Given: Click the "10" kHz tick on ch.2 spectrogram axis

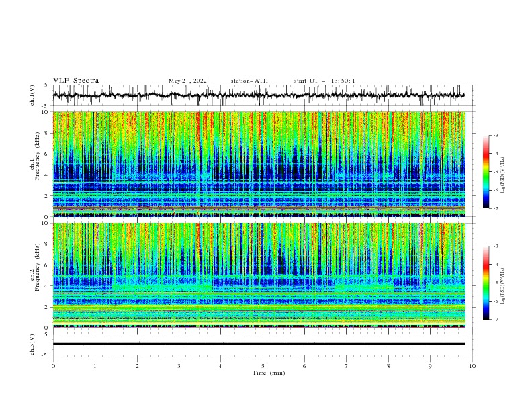Looking at the screenshot, I should (45, 223).
